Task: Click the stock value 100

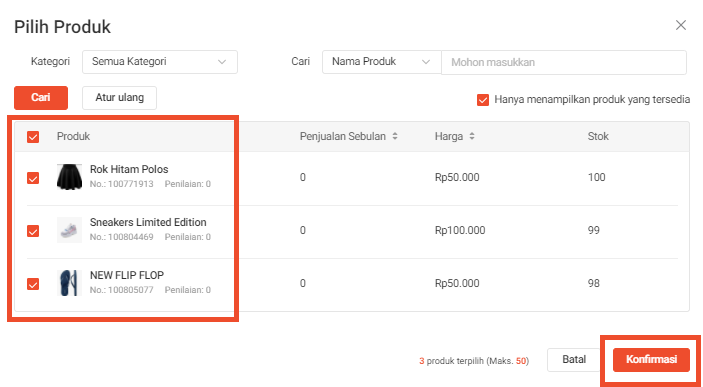Action: 597,178
